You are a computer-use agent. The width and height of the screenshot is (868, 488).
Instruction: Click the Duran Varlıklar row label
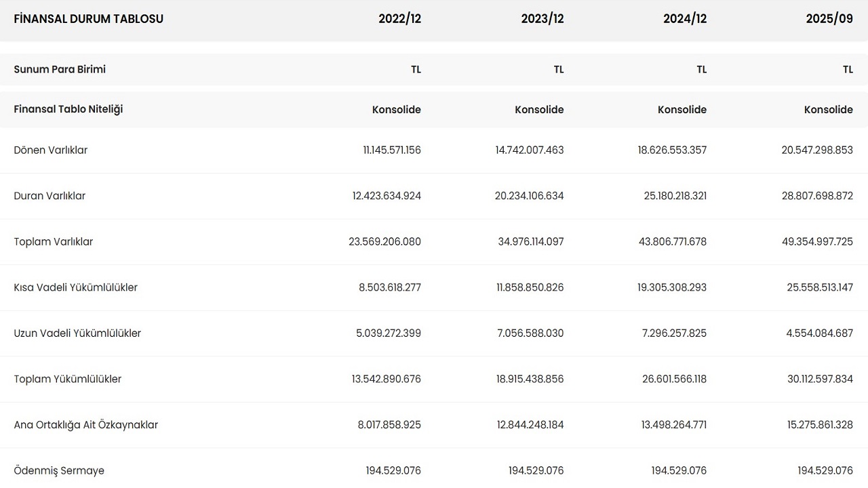point(50,196)
